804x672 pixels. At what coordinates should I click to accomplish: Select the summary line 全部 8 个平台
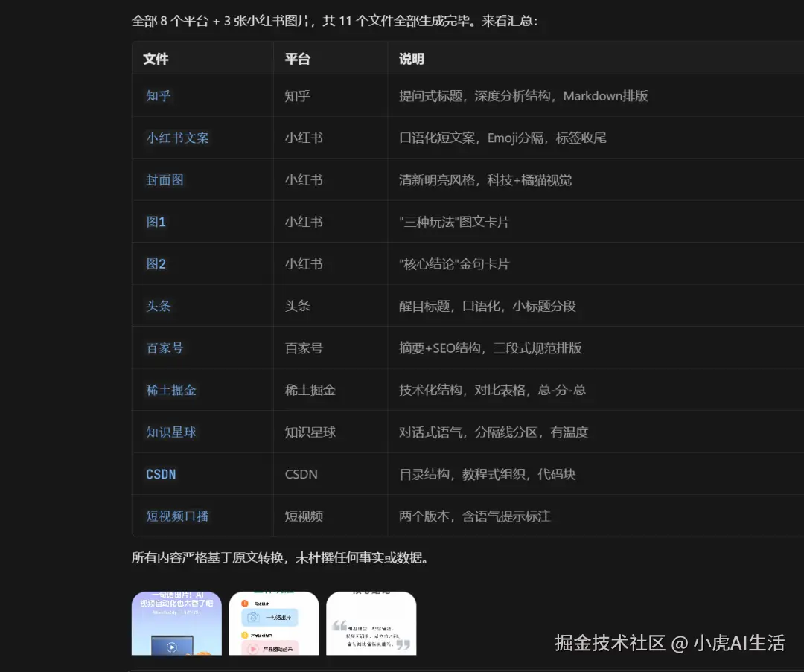pyautogui.click(x=335, y=21)
